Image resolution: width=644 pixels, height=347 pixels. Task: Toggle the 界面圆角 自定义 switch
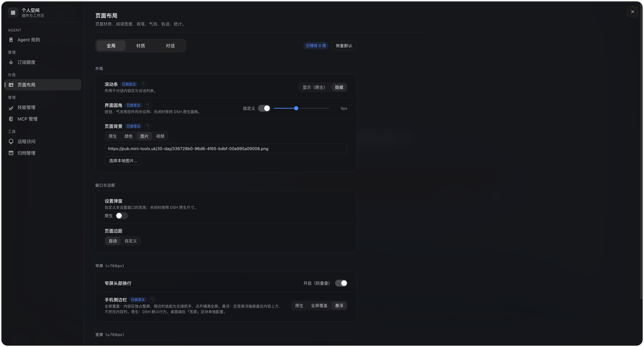(264, 108)
